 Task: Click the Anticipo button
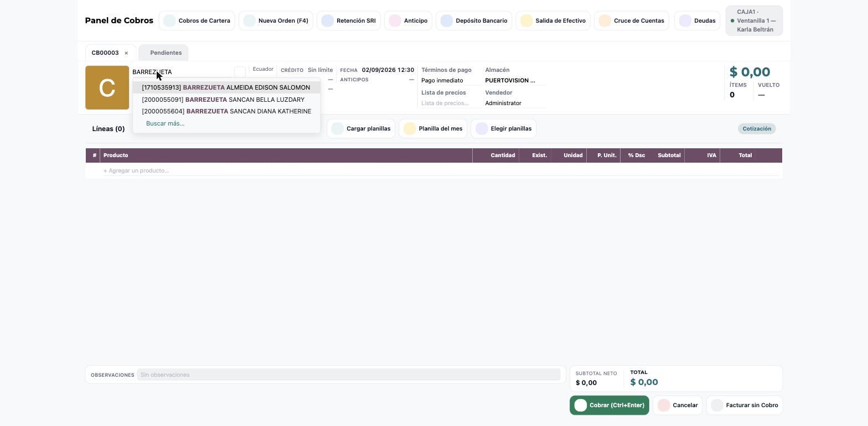click(x=408, y=20)
